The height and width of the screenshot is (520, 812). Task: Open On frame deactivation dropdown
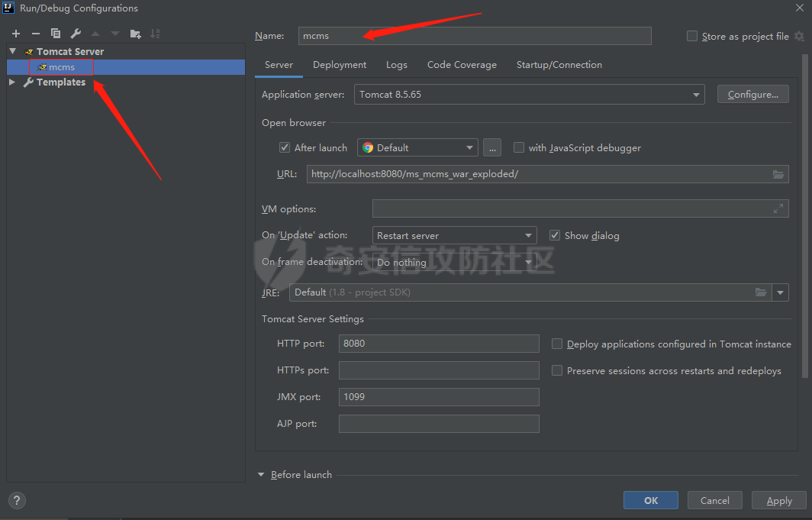click(454, 262)
